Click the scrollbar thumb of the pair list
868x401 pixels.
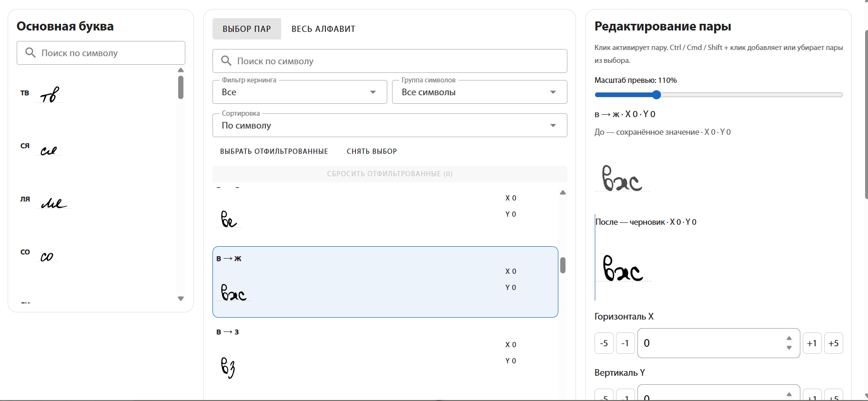point(563,265)
